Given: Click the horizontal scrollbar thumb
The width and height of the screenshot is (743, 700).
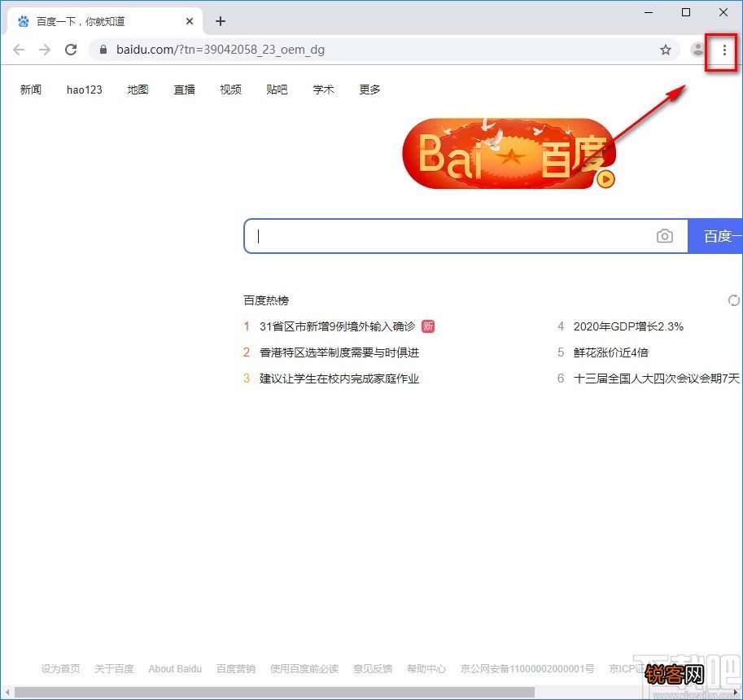Looking at the screenshot, I should 274,693.
